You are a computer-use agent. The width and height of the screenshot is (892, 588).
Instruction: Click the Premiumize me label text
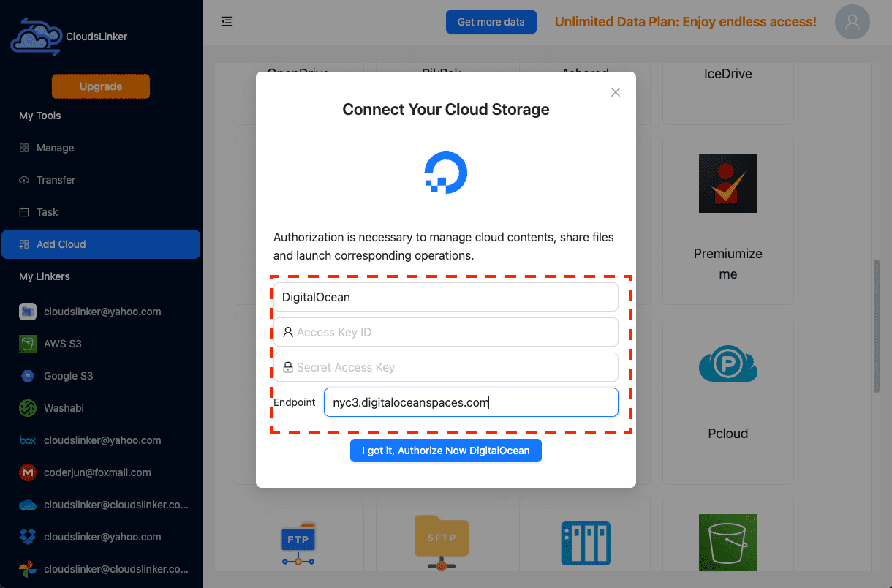coord(728,264)
